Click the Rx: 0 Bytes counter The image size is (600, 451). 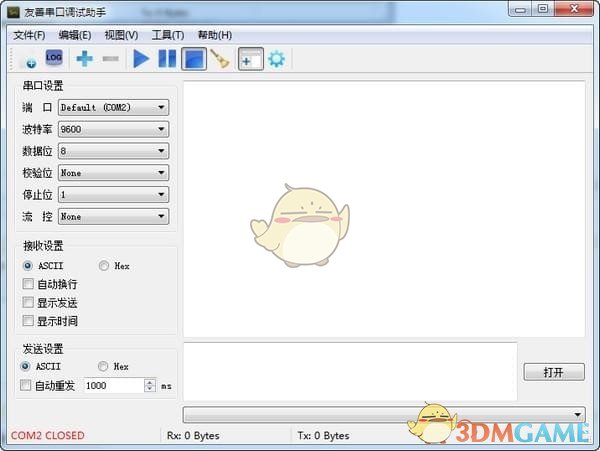[193, 436]
